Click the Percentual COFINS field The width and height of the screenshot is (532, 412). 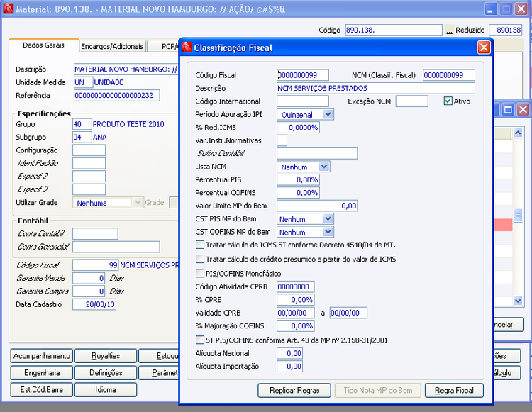coord(298,193)
